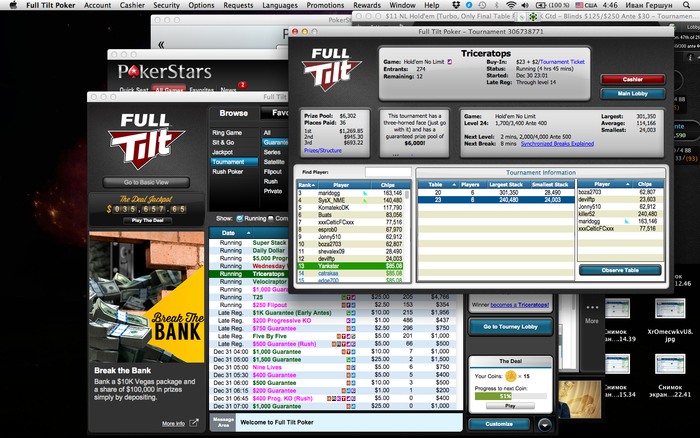Open the Promotions menu
Image resolution: width=700 pixels, height=438 pixels.
tap(325, 5)
